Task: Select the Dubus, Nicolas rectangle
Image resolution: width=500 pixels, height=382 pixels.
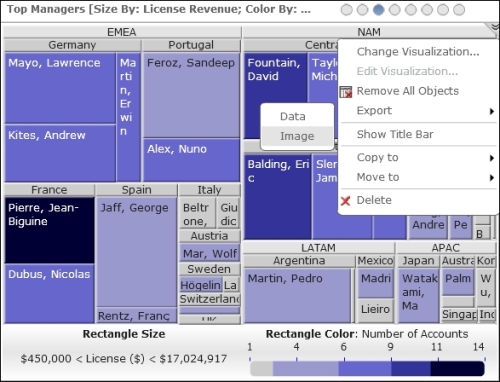Action: coord(49,294)
